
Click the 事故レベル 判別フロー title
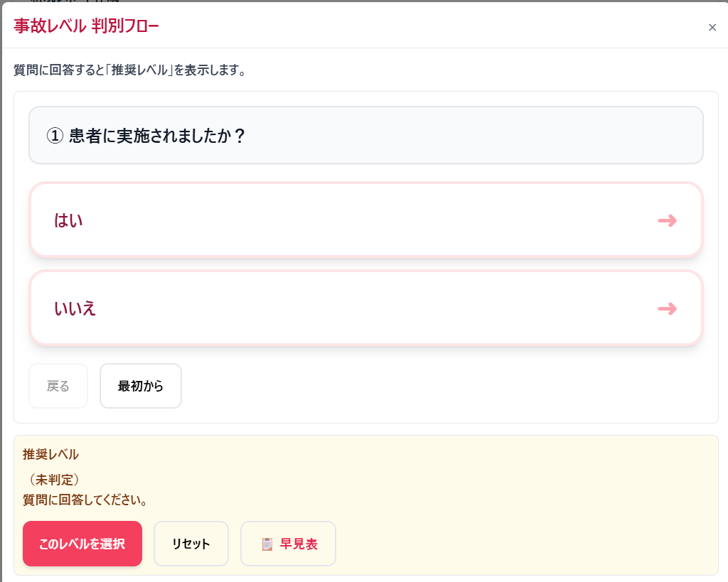[x=86, y=27]
